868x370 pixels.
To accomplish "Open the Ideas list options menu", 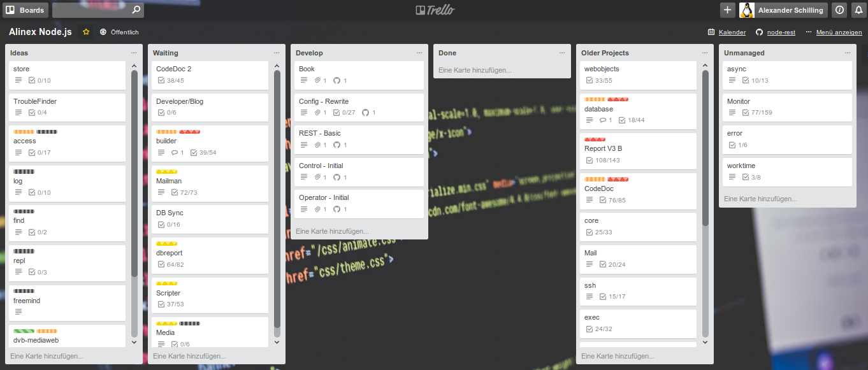I will coord(133,53).
